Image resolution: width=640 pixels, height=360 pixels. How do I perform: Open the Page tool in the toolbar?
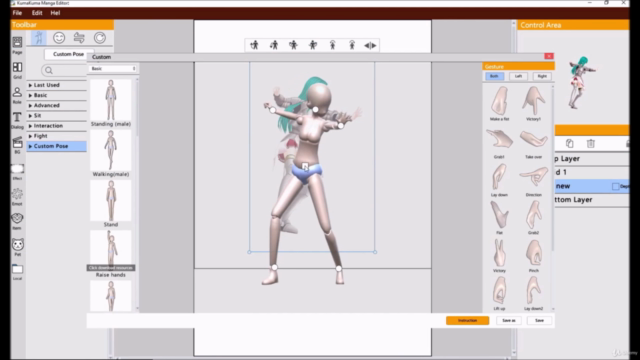tap(17, 44)
